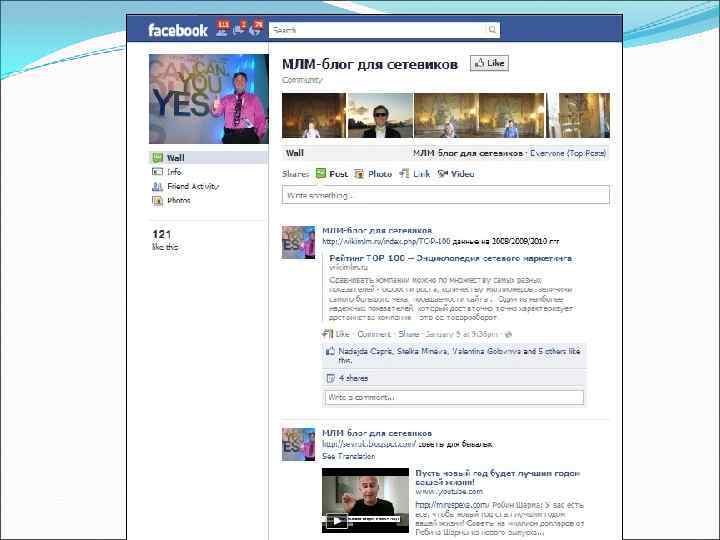
Task: Click the Write something box
Action: tap(445, 195)
